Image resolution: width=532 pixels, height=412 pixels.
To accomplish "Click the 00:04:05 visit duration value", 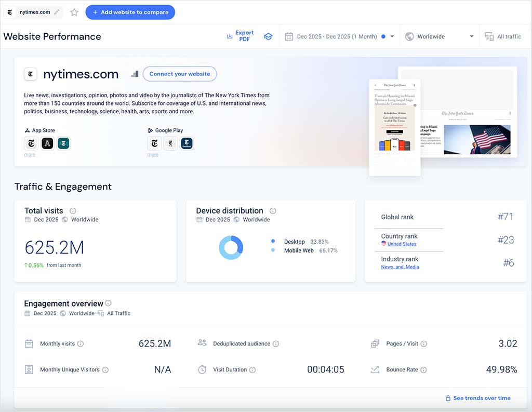I will pos(326,369).
